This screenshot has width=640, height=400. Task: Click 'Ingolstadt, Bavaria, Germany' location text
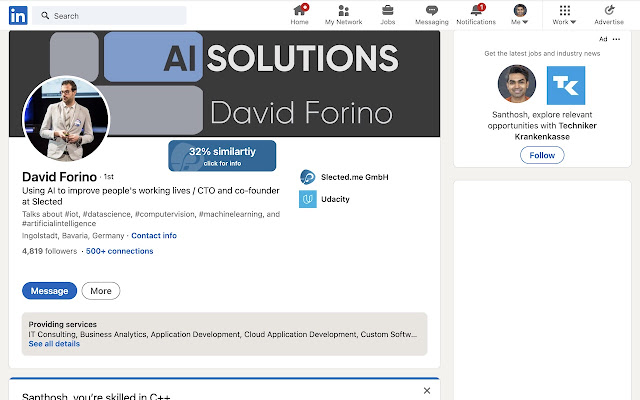pyautogui.click(x=73, y=236)
